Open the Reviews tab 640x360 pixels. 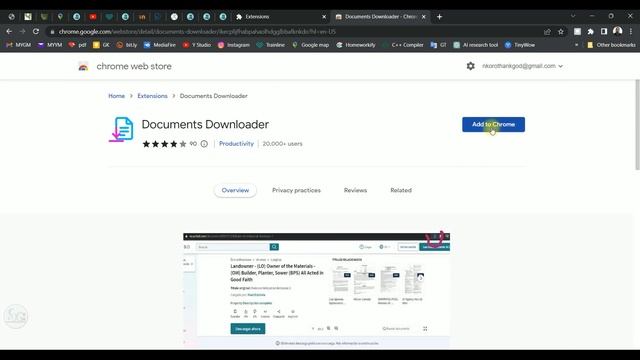355,190
